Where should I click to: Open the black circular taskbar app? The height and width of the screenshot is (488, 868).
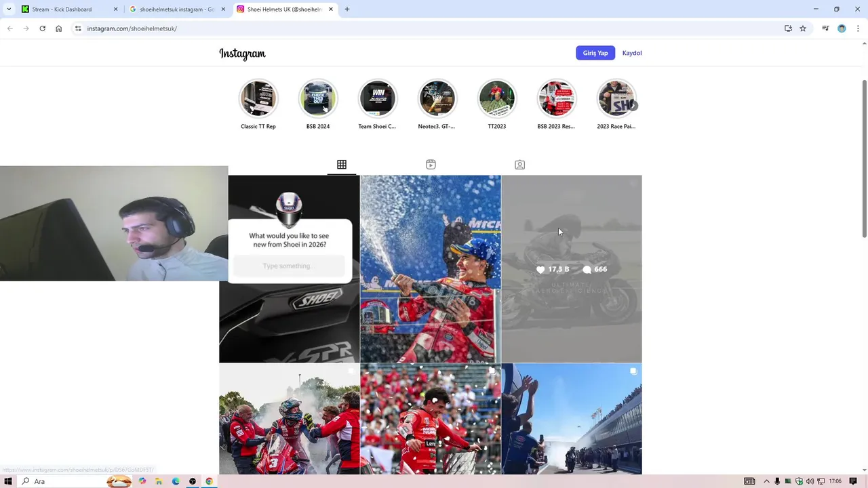[x=193, y=481]
